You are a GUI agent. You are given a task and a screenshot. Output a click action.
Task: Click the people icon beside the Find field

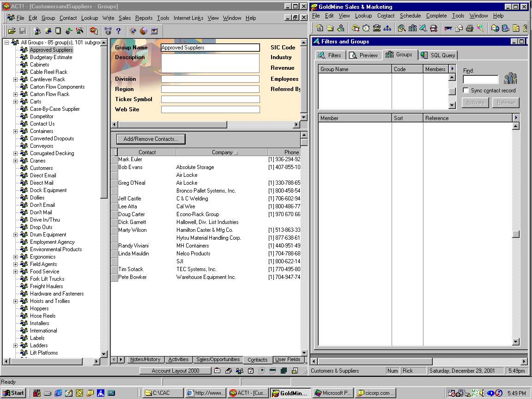pos(510,79)
